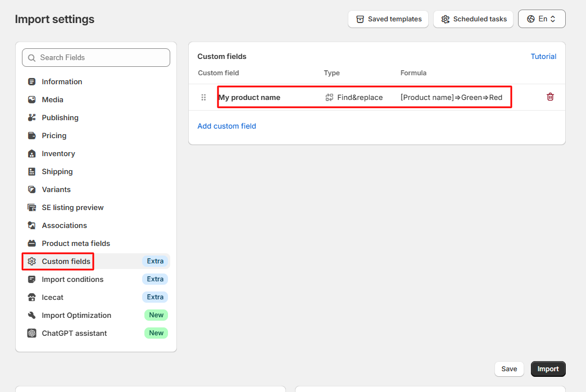Click the Type column header
This screenshot has height=392, width=586.
pos(331,73)
